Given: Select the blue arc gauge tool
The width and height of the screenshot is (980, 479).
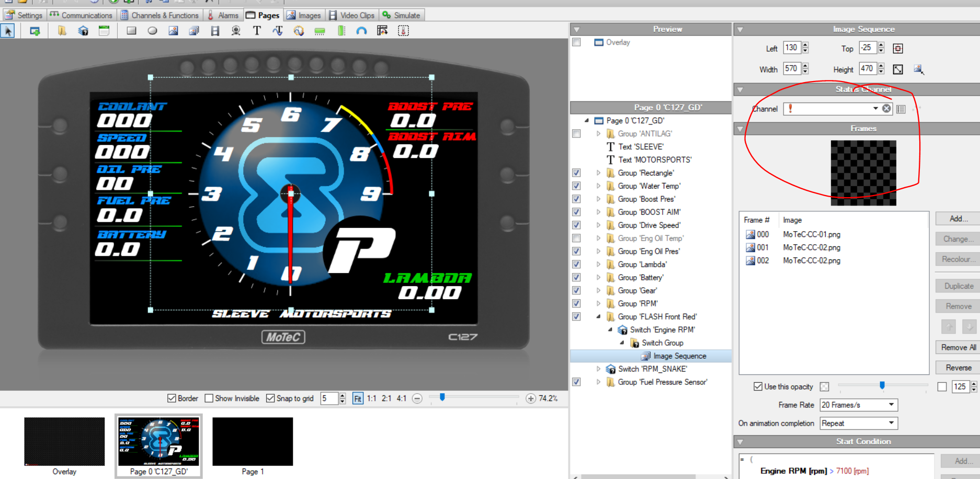Looking at the screenshot, I should pyautogui.click(x=361, y=31).
